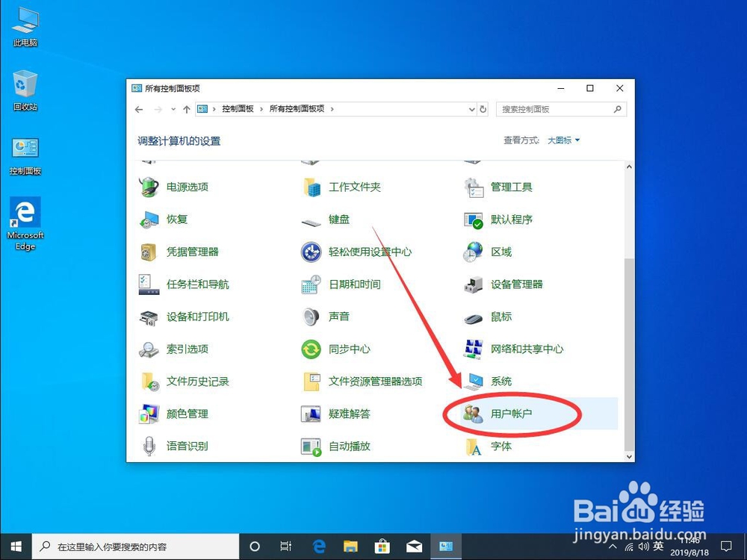The width and height of the screenshot is (747, 560).
Task: Open 字体 settings
Action: click(x=500, y=447)
